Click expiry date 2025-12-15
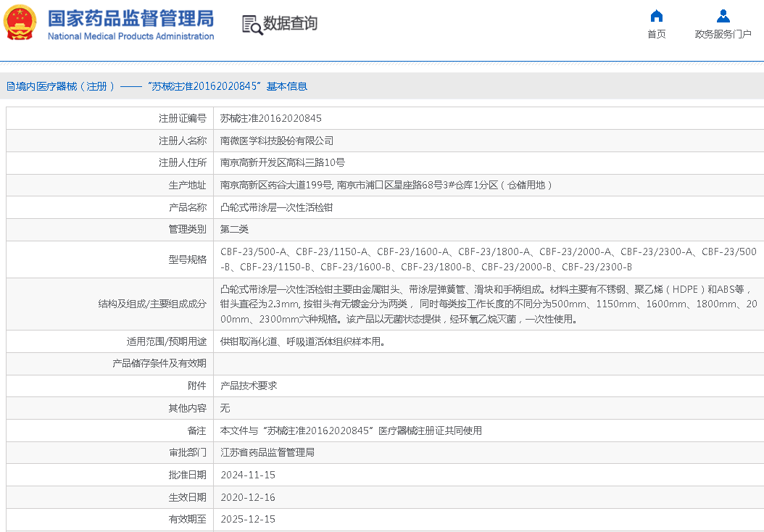764x532 pixels. tap(248, 520)
